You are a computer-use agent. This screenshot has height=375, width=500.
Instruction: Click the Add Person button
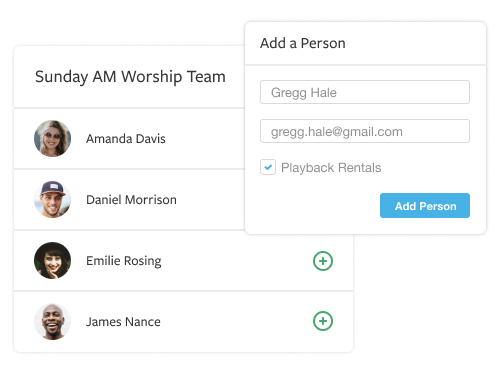(425, 206)
